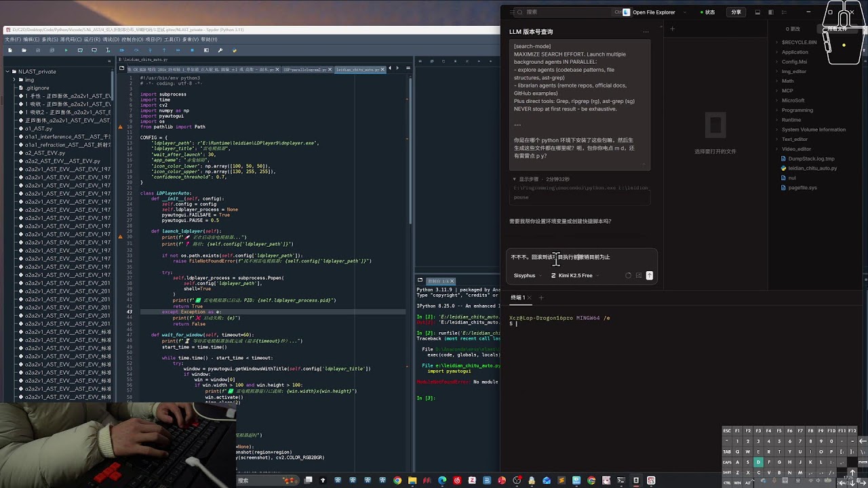Open DumpStack.log.tmp in file list

coord(811,159)
